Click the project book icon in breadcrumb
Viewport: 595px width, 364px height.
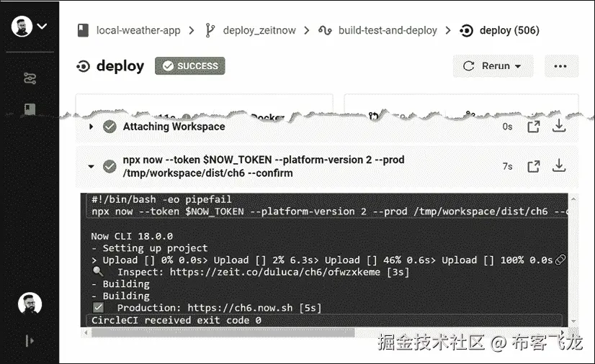pyautogui.click(x=83, y=30)
